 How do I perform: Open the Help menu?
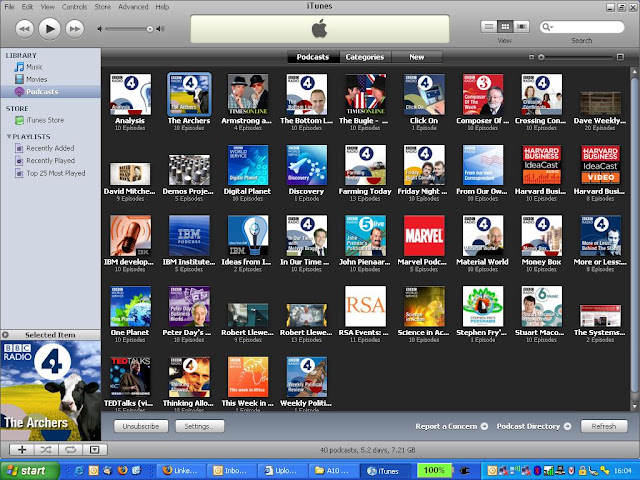pyautogui.click(x=162, y=7)
